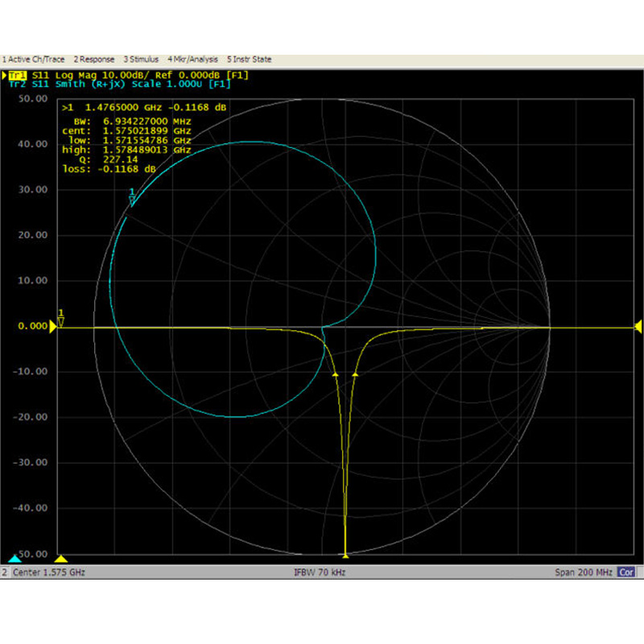Click the cyan triangle at bottom-left

click(x=14, y=559)
